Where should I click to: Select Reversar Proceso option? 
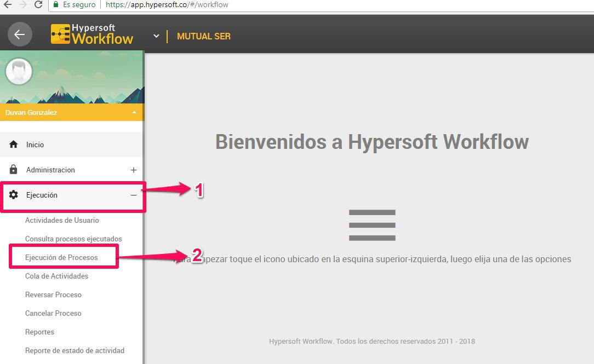point(53,294)
